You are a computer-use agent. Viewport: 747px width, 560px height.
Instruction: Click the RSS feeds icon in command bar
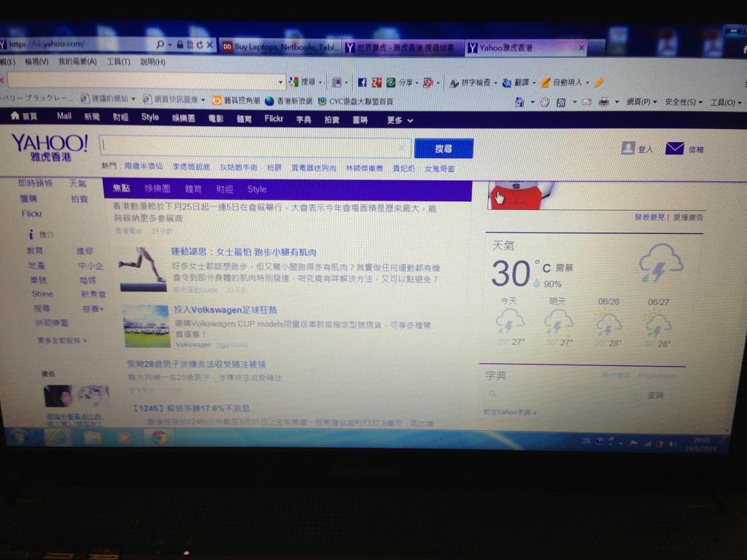pyautogui.click(x=561, y=102)
